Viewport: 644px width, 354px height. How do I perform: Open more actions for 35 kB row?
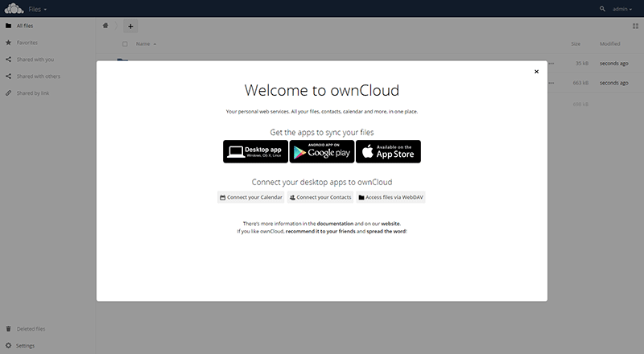coord(551,64)
